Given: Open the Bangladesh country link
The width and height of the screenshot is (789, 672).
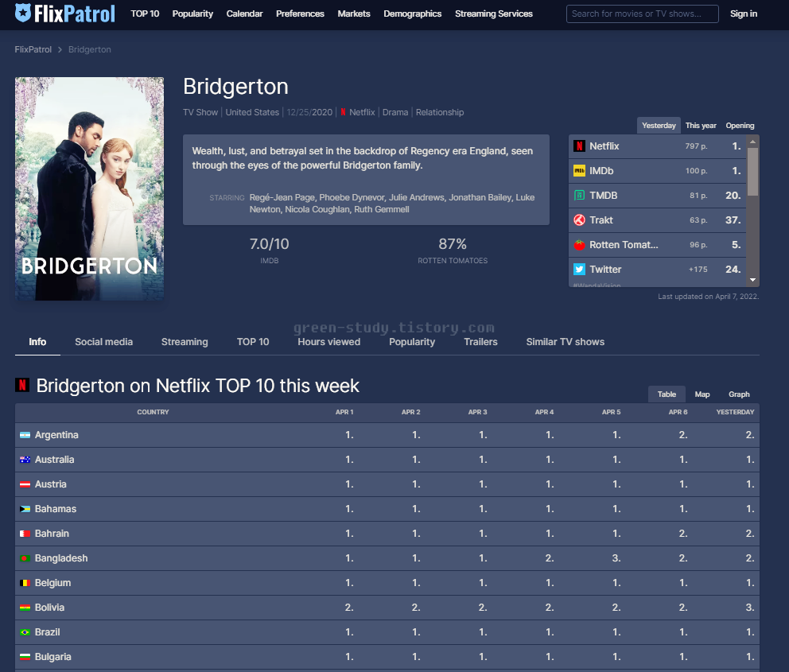Looking at the screenshot, I should [61, 558].
